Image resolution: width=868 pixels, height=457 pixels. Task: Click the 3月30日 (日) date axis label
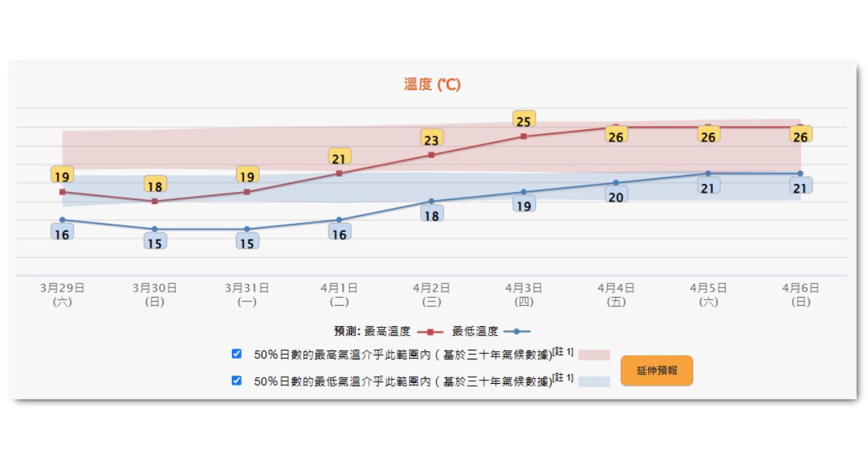(x=155, y=295)
